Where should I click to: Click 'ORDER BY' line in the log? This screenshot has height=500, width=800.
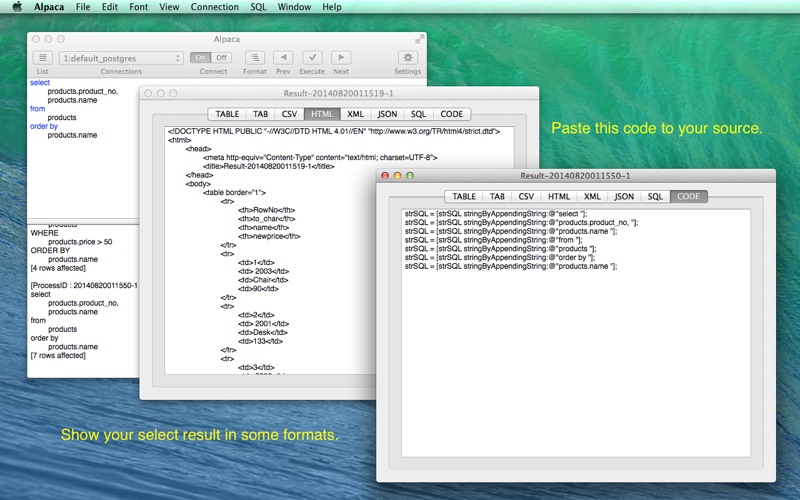pyautogui.click(x=50, y=251)
